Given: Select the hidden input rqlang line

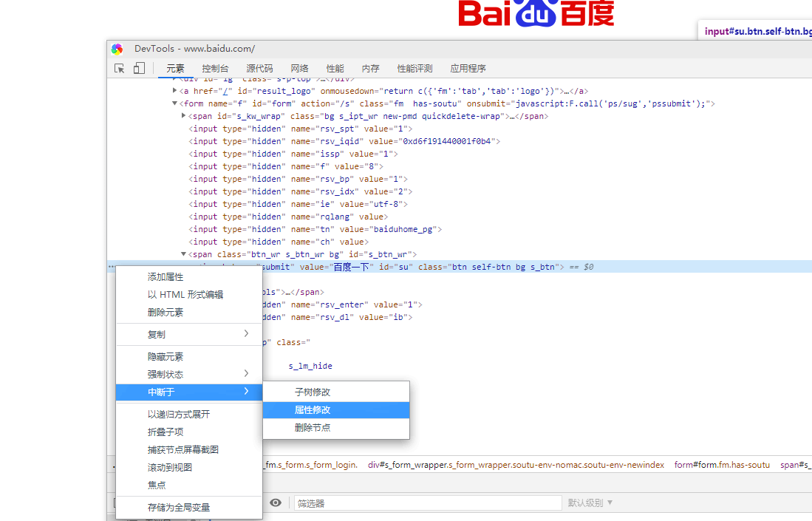Looking at the screenshot, I should tap(288, 217).
